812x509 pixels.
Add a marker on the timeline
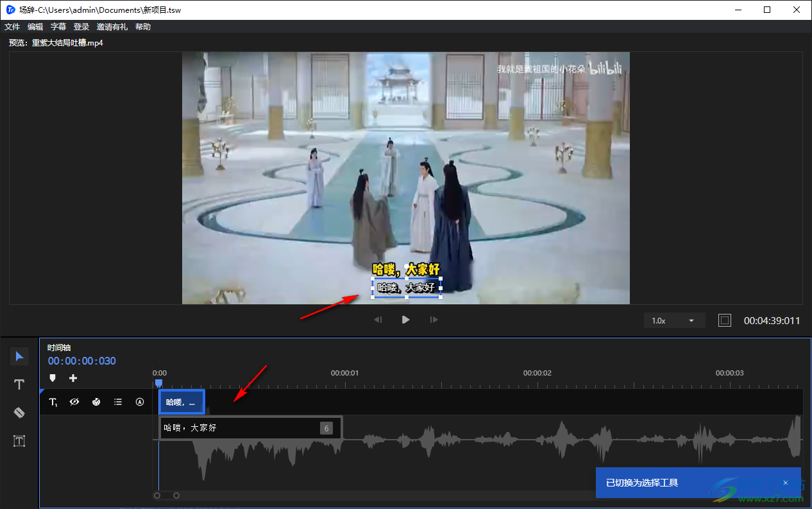53,378
